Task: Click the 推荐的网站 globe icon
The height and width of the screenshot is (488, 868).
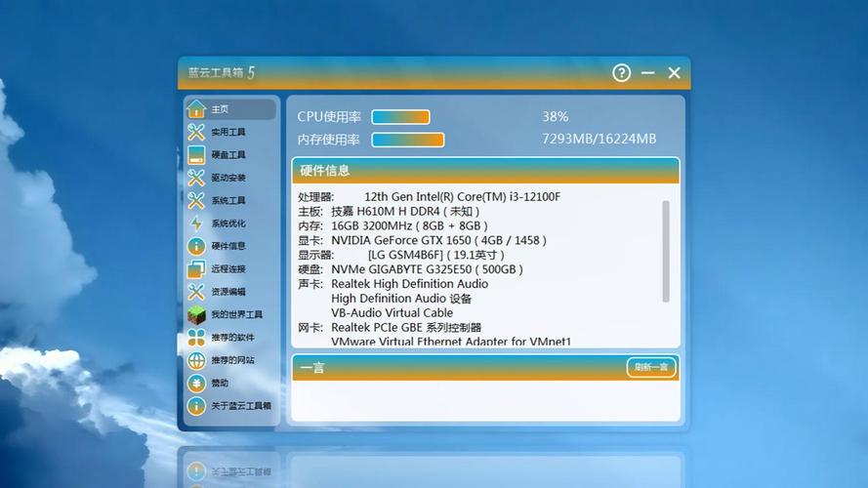Action: 196,360
